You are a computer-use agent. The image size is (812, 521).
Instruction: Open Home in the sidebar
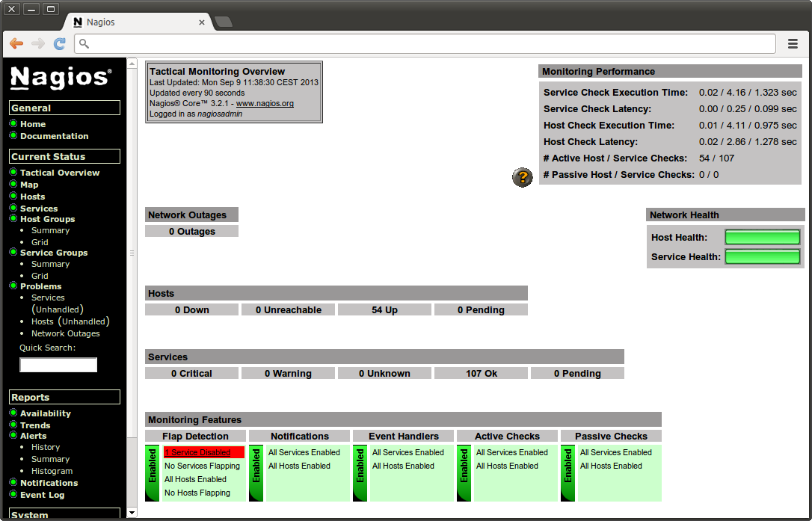(x=33, y=124)
